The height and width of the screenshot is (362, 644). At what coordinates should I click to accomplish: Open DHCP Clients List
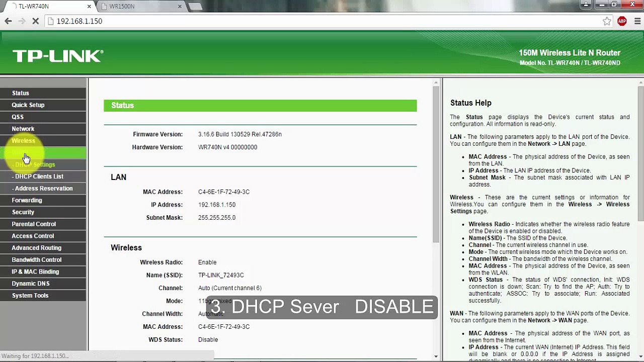(38, 176)
